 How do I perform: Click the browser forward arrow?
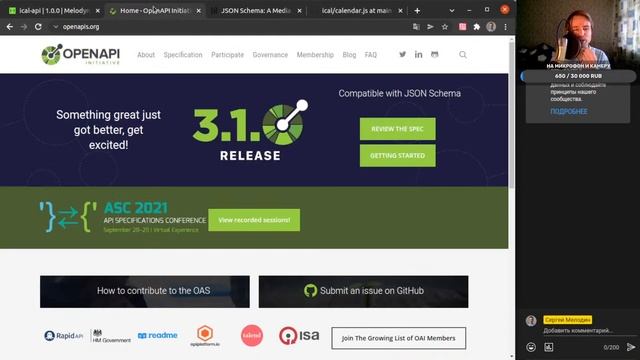click(x=24, y=27)
